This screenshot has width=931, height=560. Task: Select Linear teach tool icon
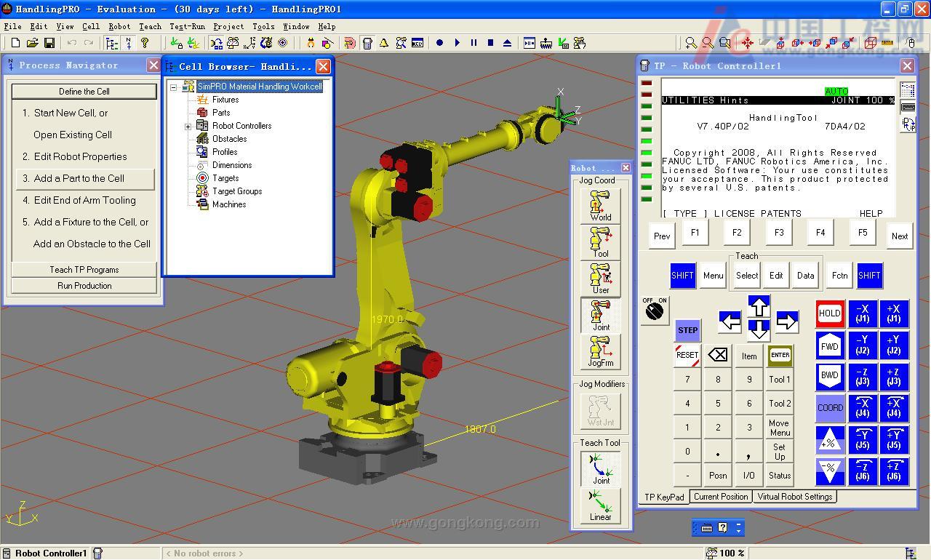click(600, 505)
